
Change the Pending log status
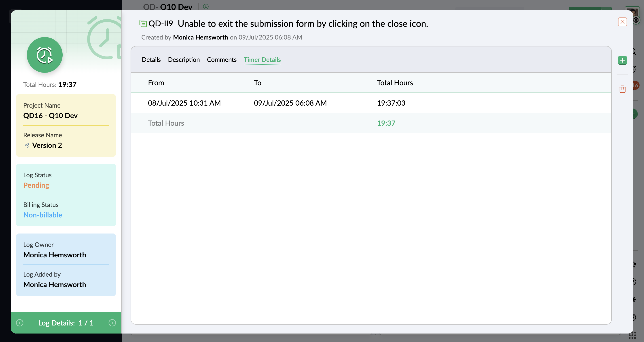click(x=36, y=185)
